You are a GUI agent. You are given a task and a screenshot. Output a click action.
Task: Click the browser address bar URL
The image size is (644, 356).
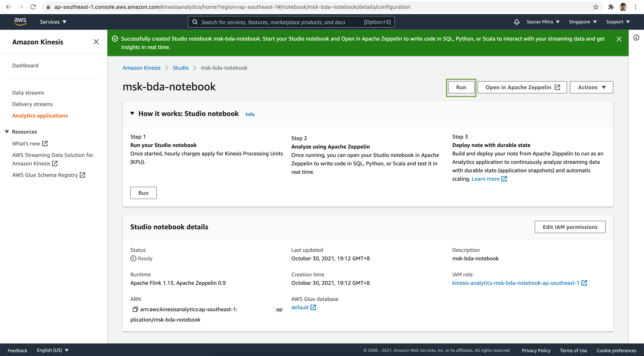click(232, 7)
